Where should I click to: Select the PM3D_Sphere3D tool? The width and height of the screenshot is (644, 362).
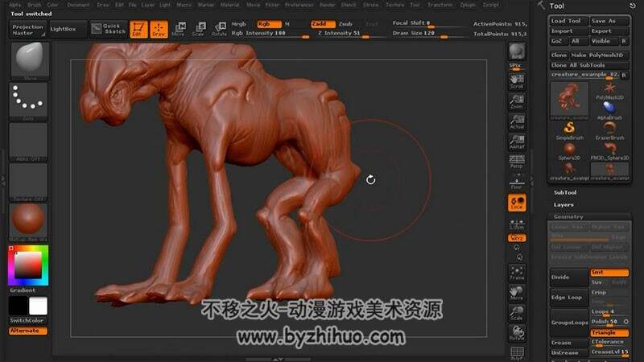click(609, 151)
